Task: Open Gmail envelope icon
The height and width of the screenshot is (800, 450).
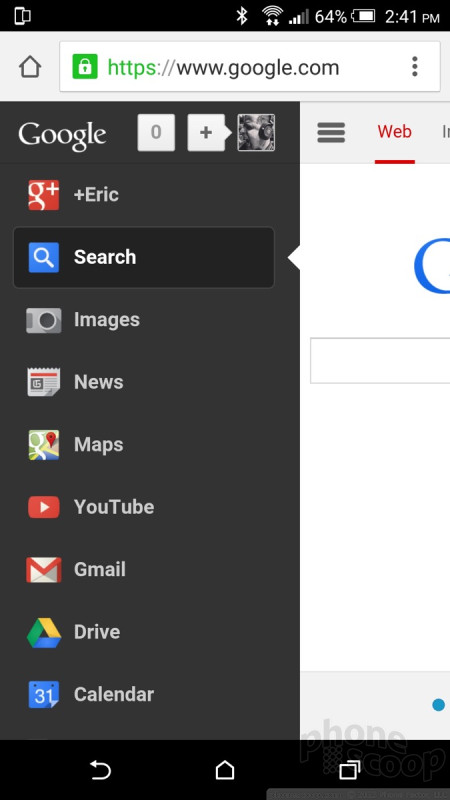Action: 44,570
